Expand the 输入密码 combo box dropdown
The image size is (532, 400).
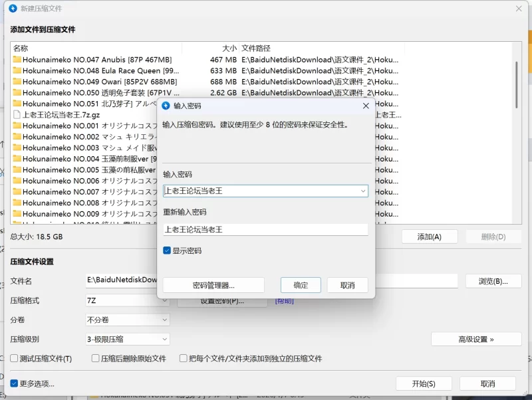(363, 191)
